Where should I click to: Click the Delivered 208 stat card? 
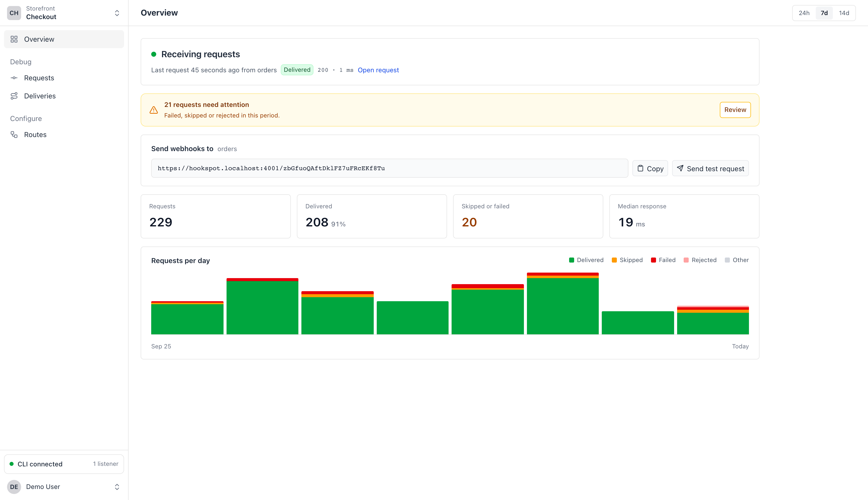click(372, 216)
